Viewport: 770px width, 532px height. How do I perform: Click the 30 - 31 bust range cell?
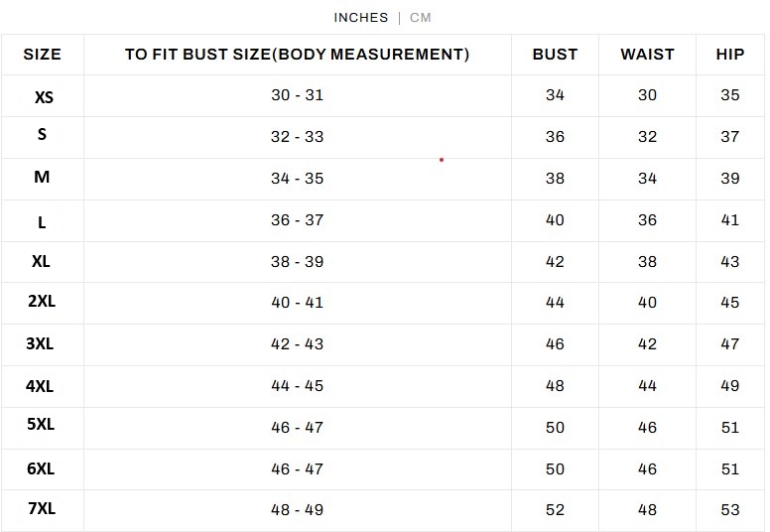[x=297, y=95]
